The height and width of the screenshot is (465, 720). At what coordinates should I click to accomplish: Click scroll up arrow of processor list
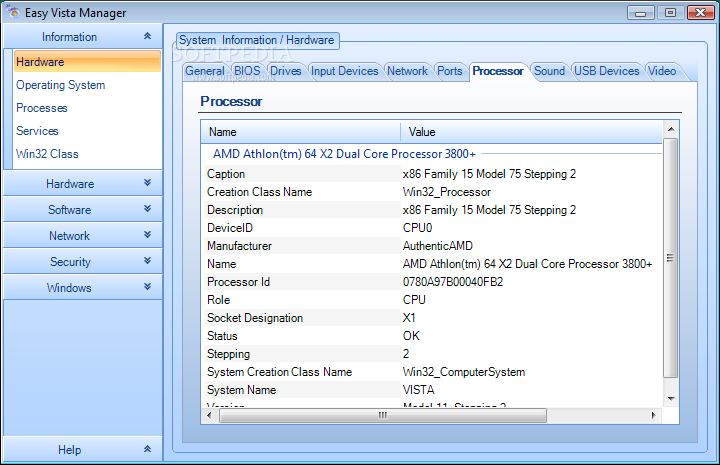tap(671, 129)
